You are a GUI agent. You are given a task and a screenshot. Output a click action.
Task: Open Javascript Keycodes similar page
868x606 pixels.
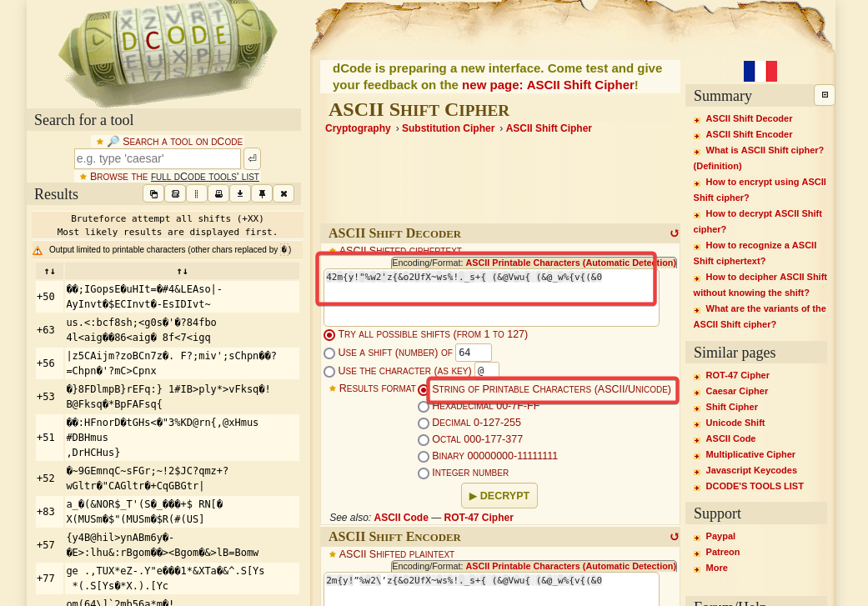pyautogui.click(x=750, y=470)
